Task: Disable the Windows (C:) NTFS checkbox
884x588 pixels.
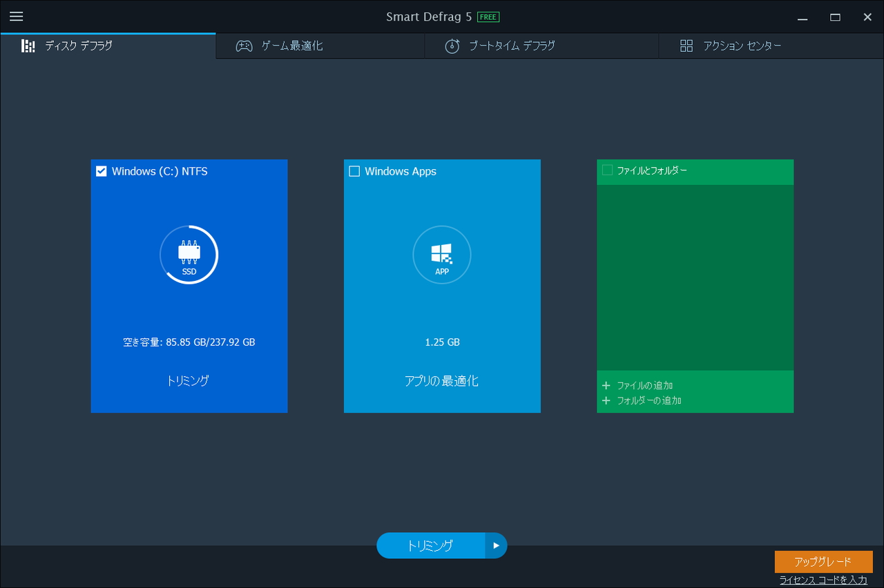Action: [101, 170]
